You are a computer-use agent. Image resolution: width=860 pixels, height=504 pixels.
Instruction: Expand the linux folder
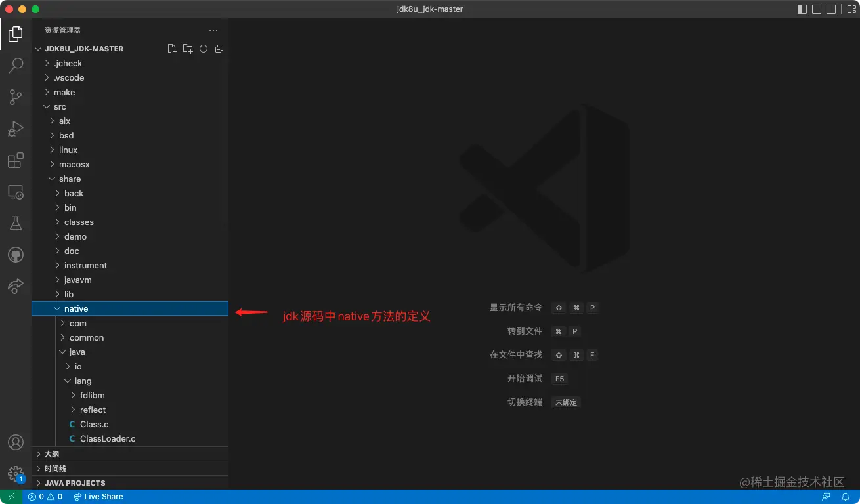pyautogui.click(x=130, y=150)
